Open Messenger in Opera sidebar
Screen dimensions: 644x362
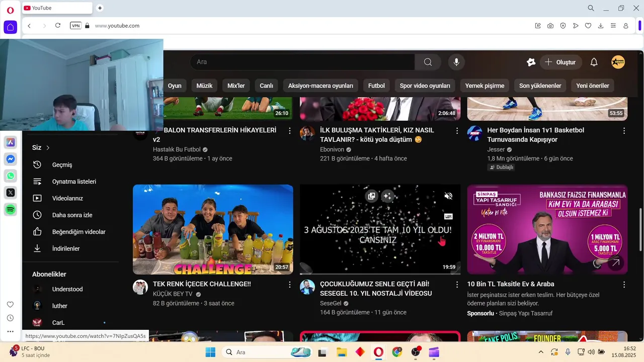(10, 159)
